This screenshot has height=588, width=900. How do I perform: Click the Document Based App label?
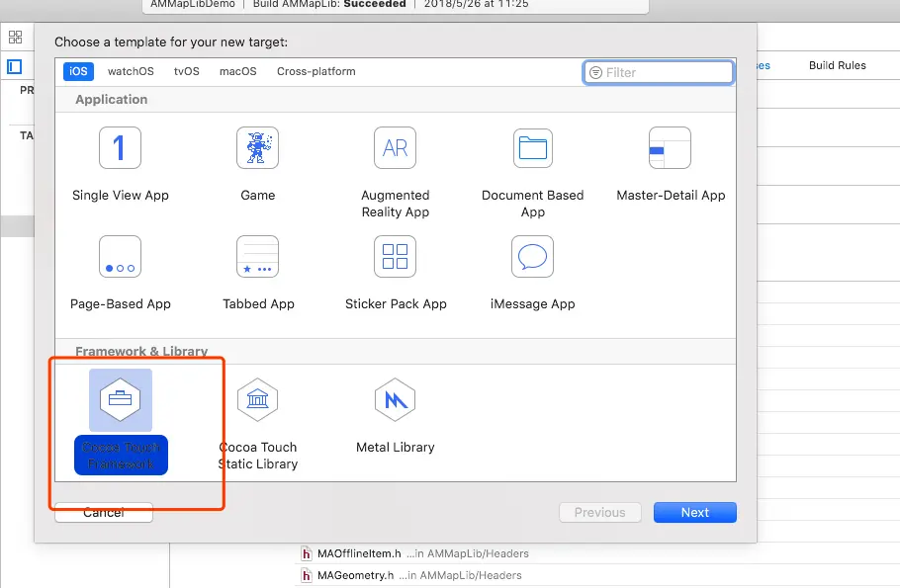(533, 203)
